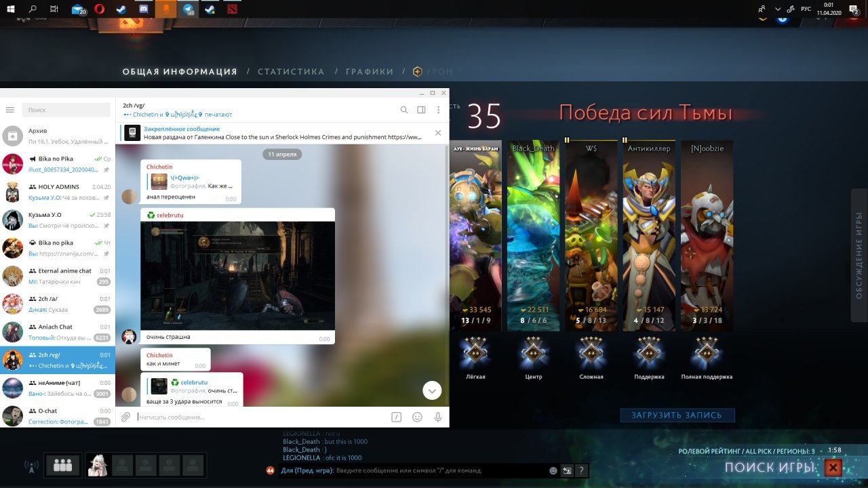Click the Центр role medal

(x=533, y=352)
